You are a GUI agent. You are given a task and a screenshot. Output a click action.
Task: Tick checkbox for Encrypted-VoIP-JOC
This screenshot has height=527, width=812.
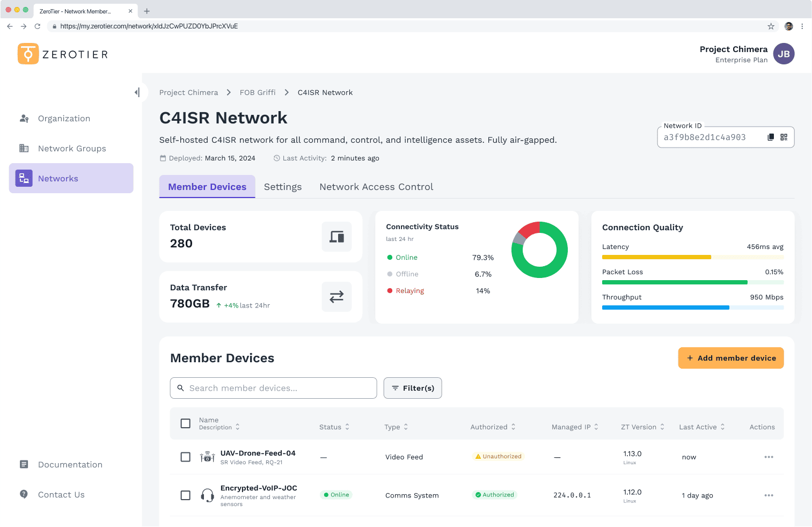(186, 495)
